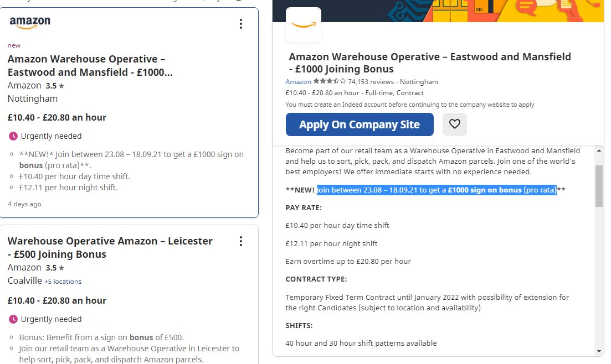
Task: Click the job description scrollbar thumb
Action: click(599, 186)
